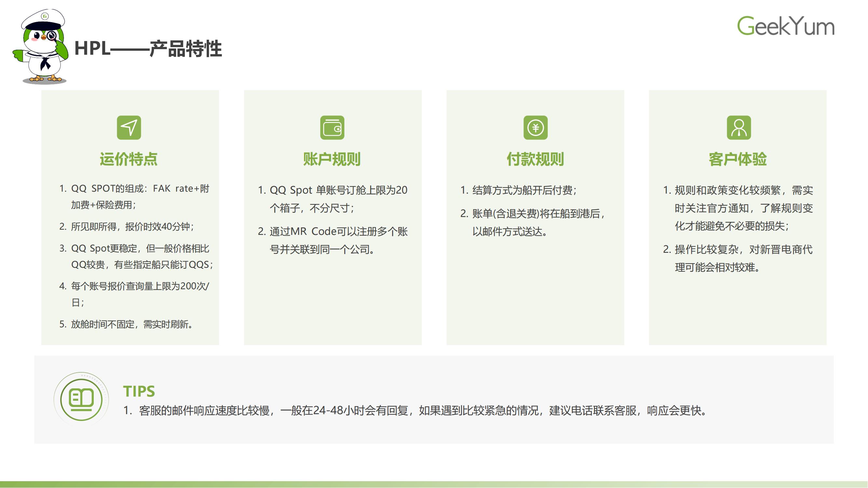Click the person icon above 客户体验
The image size is (868, 488).
[738, 128]
